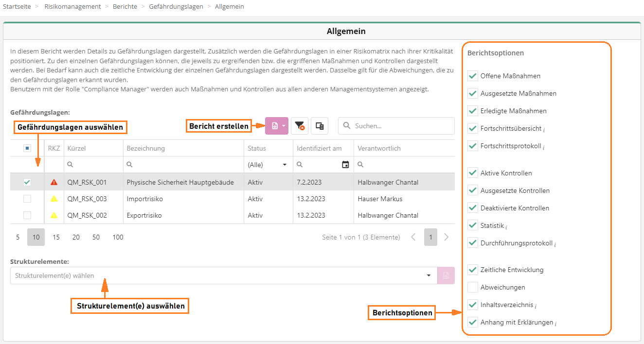Toggle the select-all checkbox in table header
This screenshot has height=344, width=644.
tap(27, 148)
